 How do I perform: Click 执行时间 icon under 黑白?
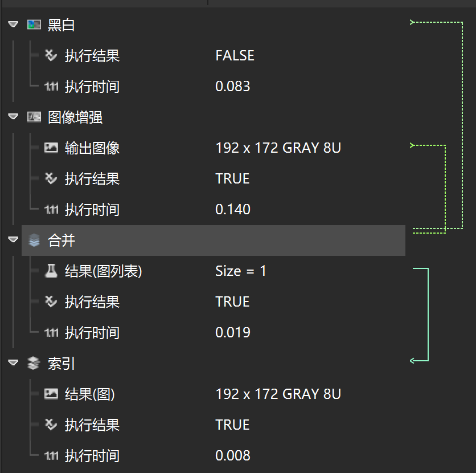51,87
